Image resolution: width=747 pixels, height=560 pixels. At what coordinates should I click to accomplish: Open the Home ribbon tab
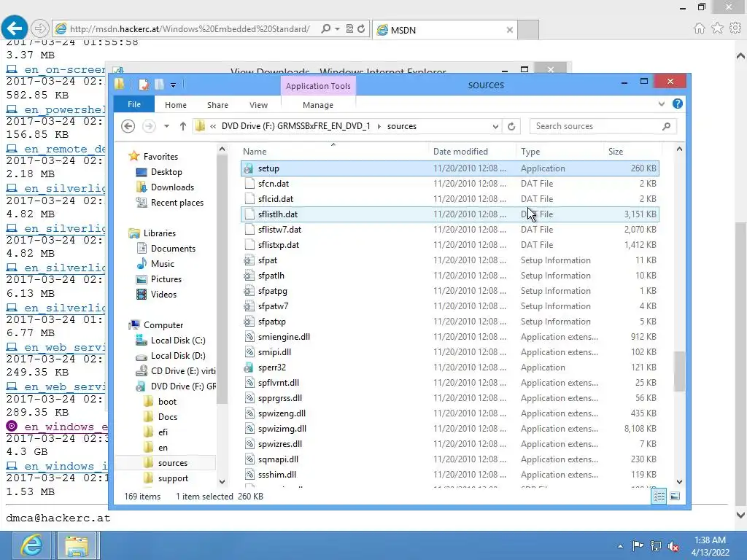(176, 105)
